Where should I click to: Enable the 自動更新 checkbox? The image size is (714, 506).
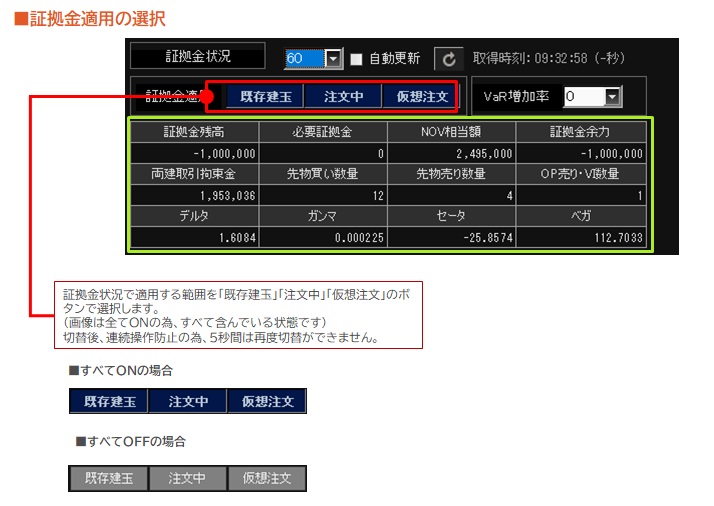(356, 59)
